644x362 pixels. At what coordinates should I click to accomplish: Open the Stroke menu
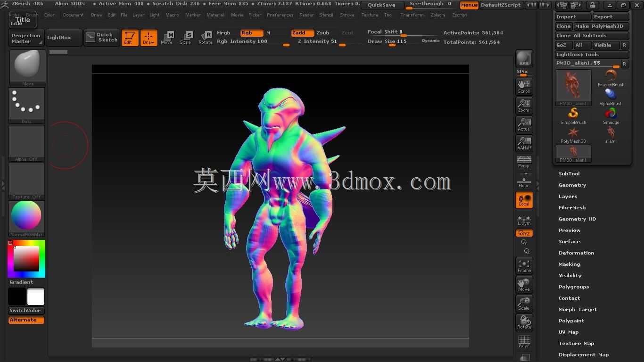[x=347, y=15]
